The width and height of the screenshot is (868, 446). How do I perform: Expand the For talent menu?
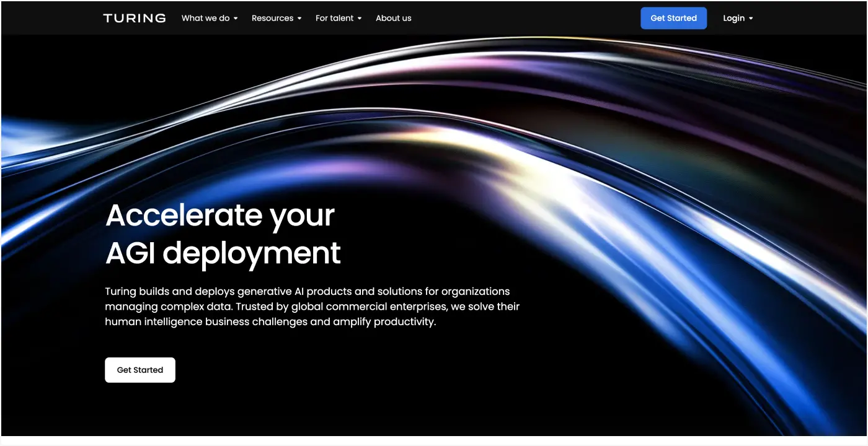[338, 18]
